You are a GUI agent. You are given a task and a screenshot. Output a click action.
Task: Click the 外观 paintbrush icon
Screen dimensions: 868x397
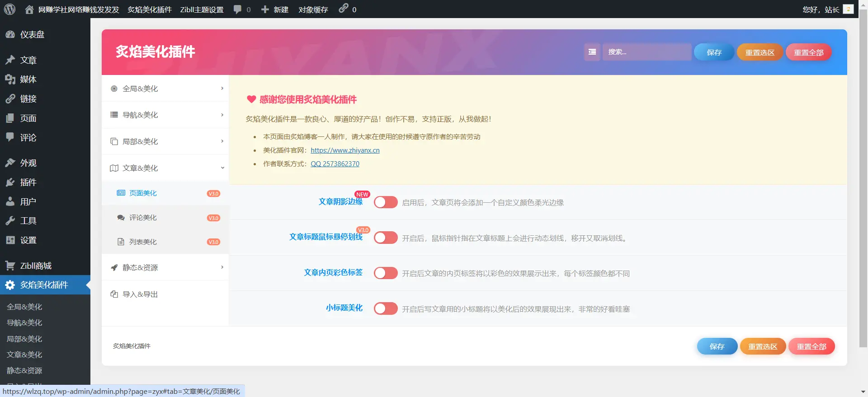pos(10,163)
